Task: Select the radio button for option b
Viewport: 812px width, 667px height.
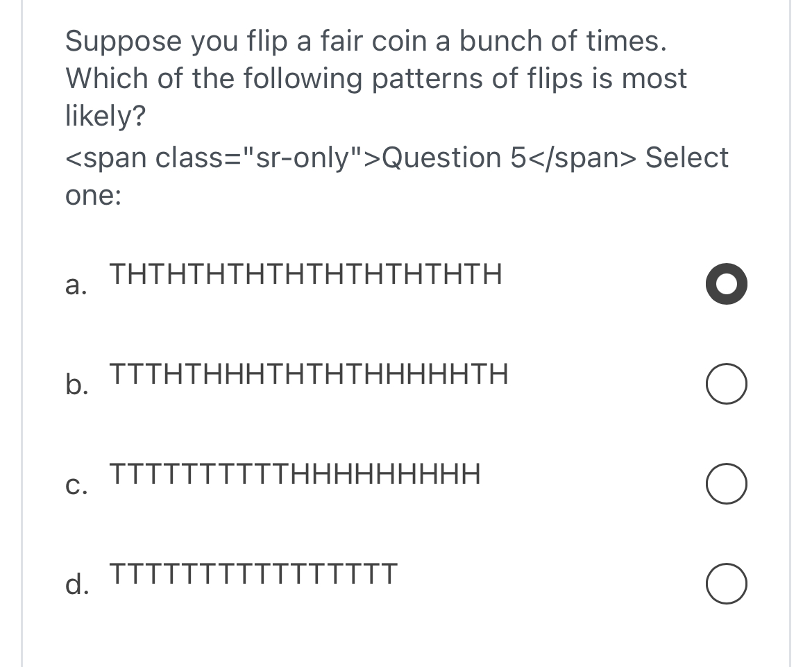Action: tap(726, 383)
